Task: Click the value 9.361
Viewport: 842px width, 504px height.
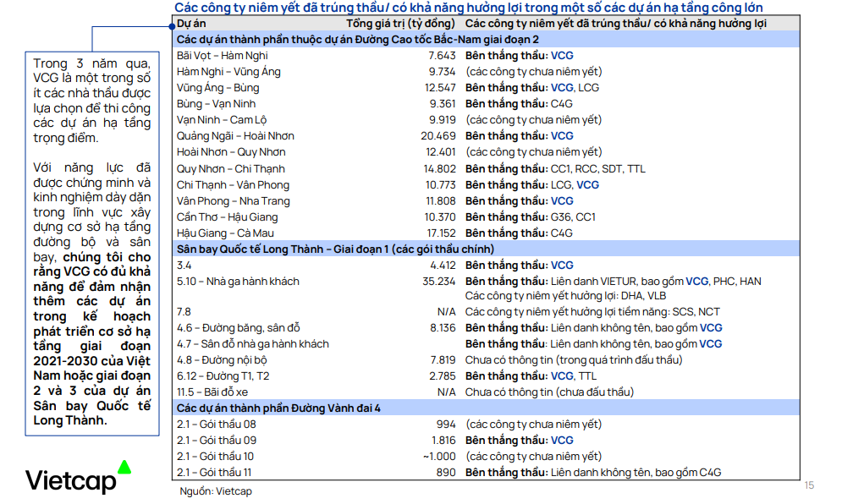Action: click(442, 104)
